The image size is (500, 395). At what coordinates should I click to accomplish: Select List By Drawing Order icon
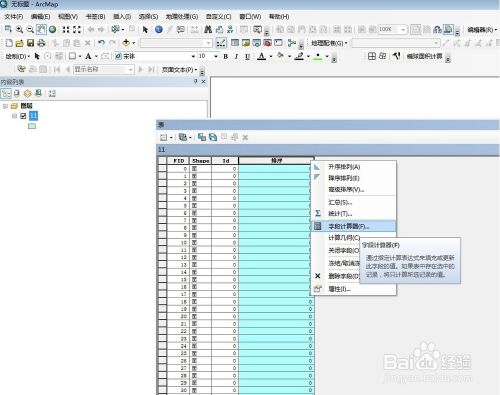tap(6, 94)
